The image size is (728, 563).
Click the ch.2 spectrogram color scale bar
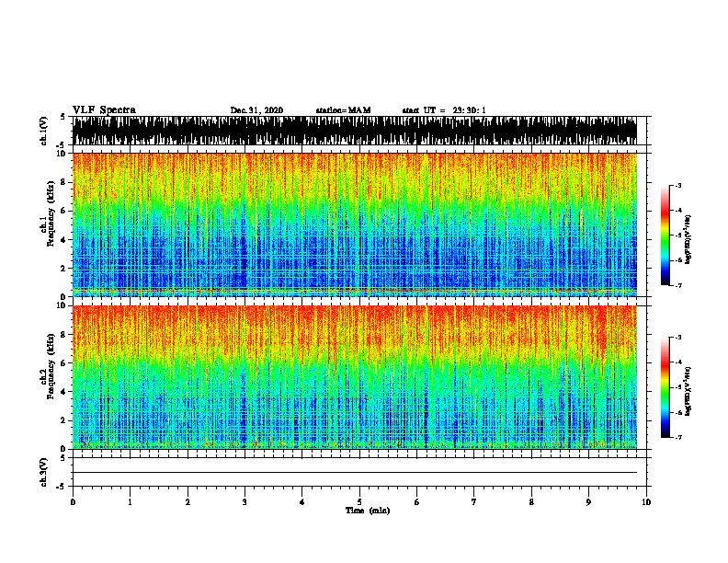coord(665,387)
